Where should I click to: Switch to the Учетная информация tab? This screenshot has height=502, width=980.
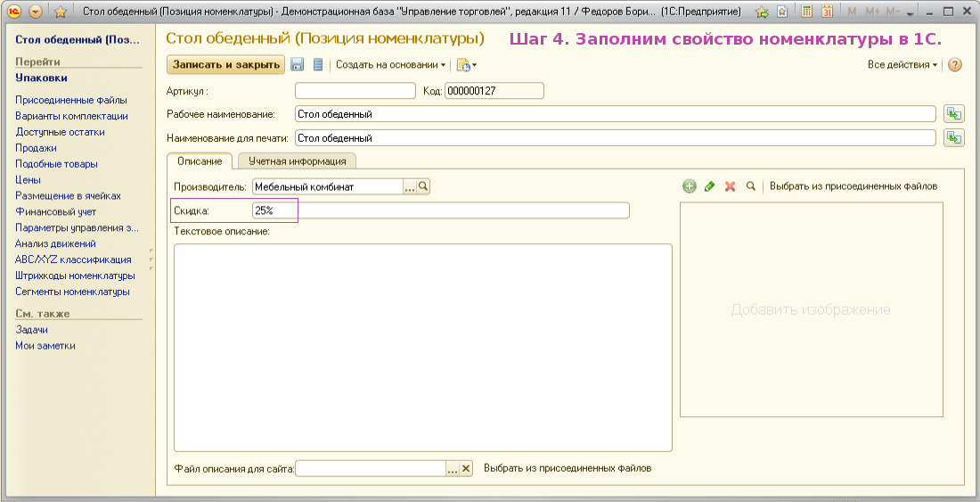pyautogui.click(x=297, y=161)
